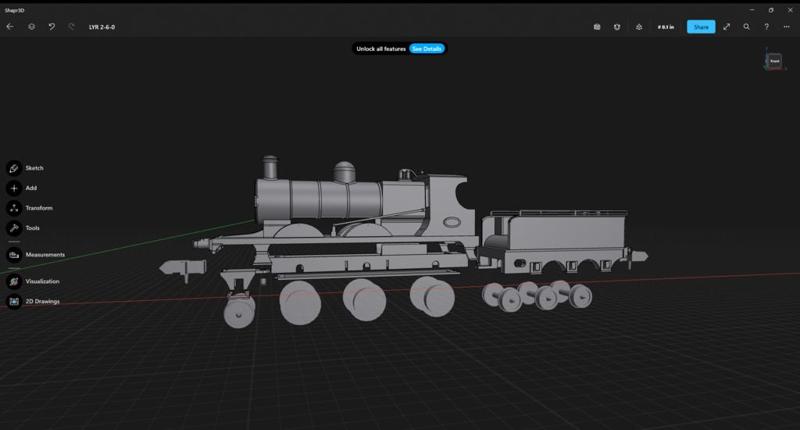This screenshot has width=800, height=430.
Task: Switch to the Visualization workspace
Action: tap(33, 281)
